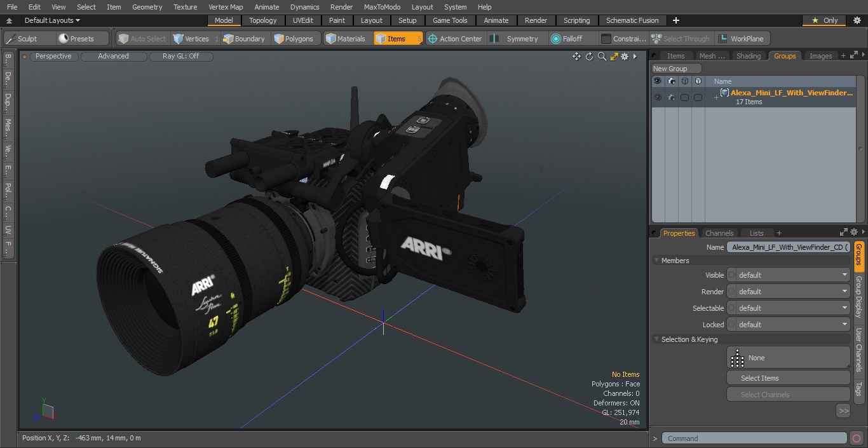Collapse the Members section
The width and height of the screenshot is (868, 448).
656,261
